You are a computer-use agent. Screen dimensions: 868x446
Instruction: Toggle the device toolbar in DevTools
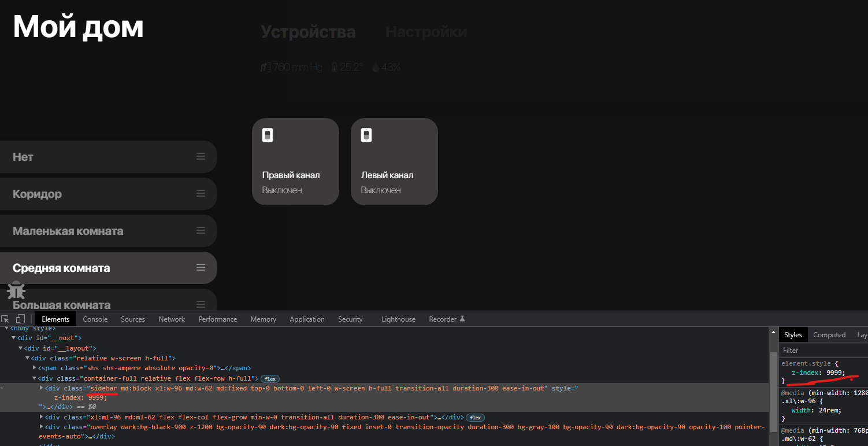point(20,318)
